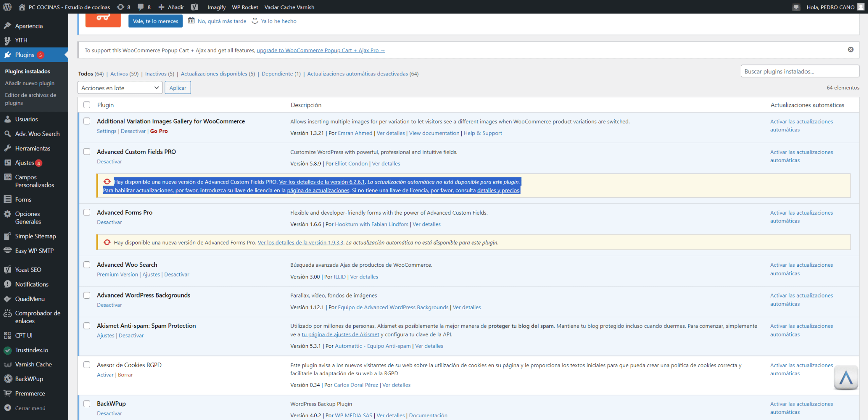Click the QuadMenu sidebar icon

pos(7,299)
